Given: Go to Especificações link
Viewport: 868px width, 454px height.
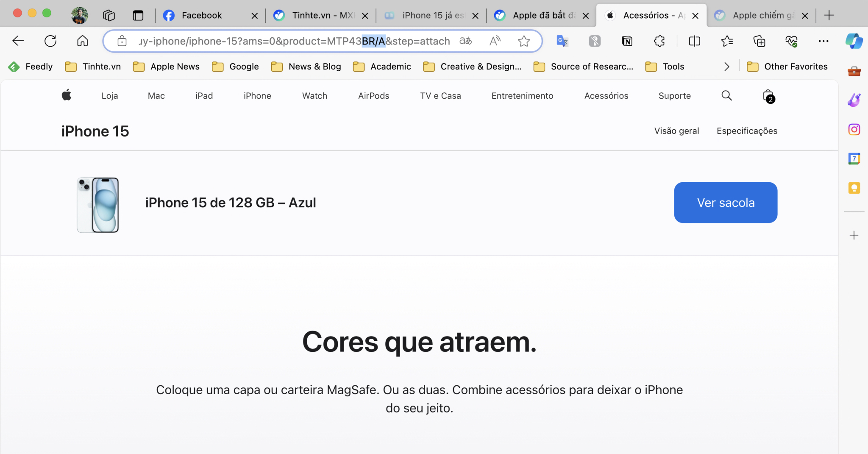Looking at the screenshot, I should click(747, 131).
